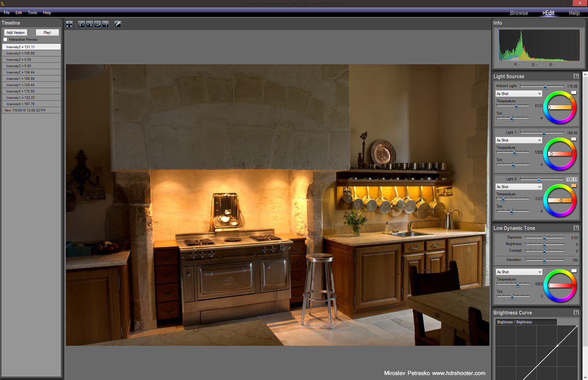Open Ambient Light white balance dropdown
Viewport: 588px width, 380px height.
tap(519, 94)
